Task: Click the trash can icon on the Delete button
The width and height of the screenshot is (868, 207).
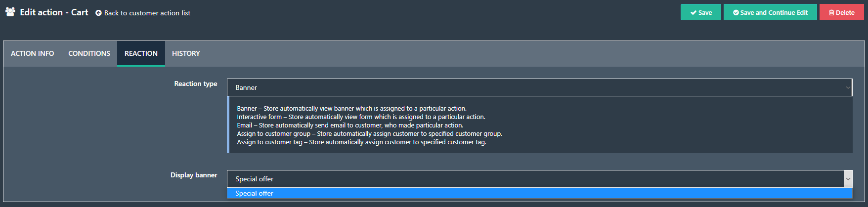Action: (831, 13)
